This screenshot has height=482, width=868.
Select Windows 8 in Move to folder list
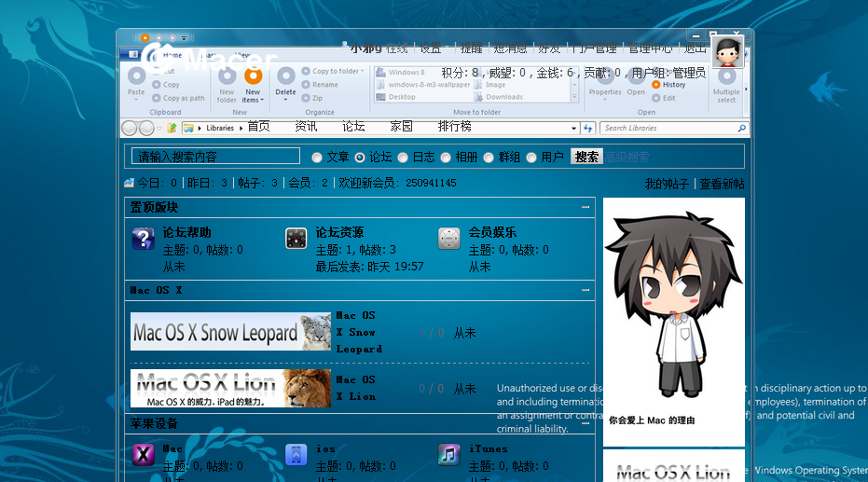[400, 72]
